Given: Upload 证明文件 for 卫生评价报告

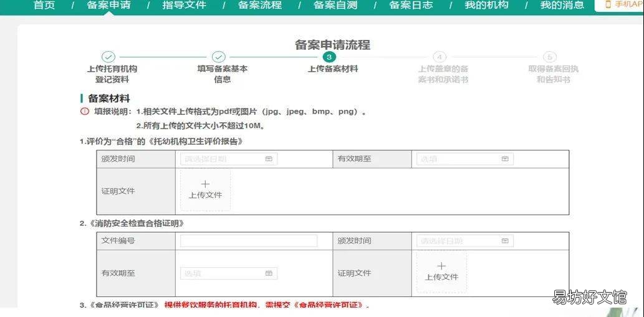Looking at the screenshot, I should tap(205, 190).
